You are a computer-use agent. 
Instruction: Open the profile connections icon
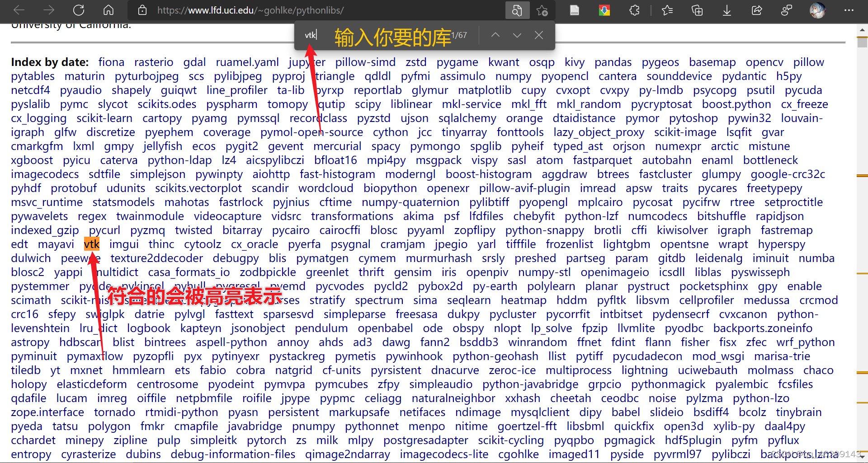point(787,10)
